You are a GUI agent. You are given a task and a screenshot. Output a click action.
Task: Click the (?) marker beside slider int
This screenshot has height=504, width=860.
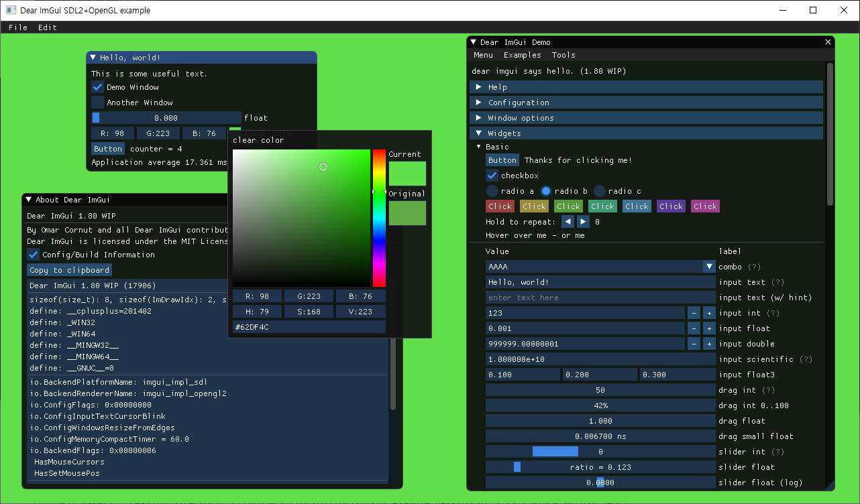pos(778,452)
